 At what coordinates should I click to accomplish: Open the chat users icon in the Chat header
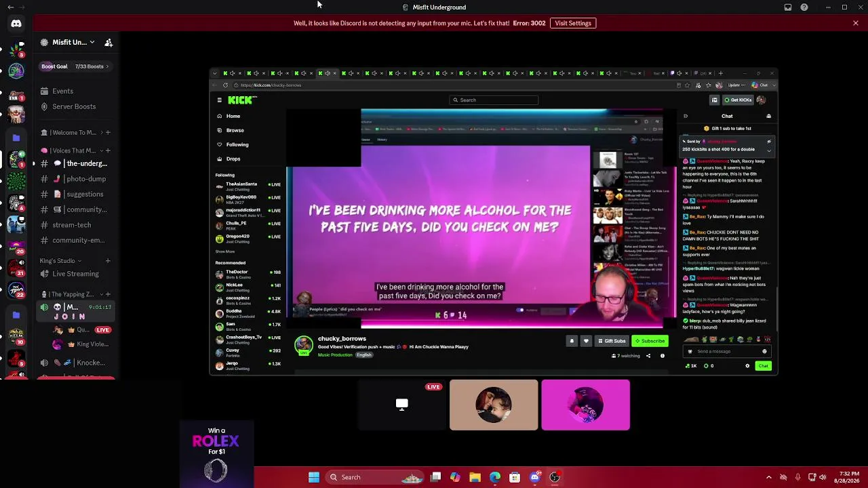pos(768,116)
